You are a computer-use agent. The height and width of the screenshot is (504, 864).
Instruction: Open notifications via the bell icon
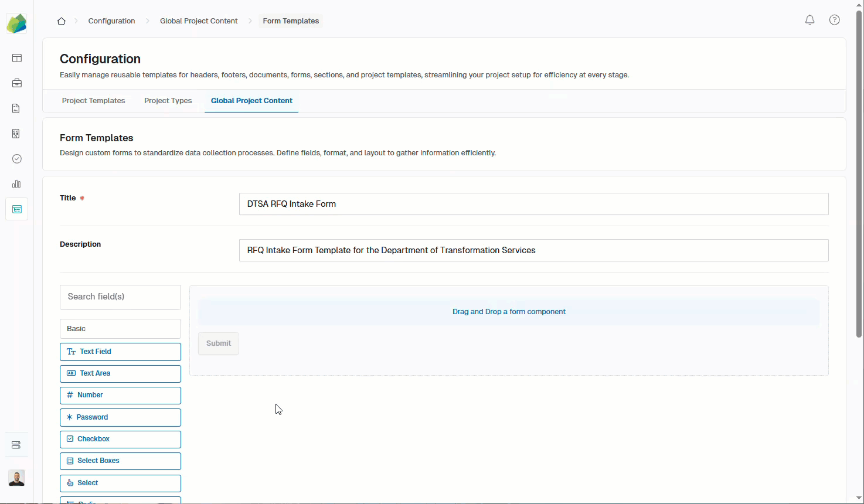[x=809, y=19]
